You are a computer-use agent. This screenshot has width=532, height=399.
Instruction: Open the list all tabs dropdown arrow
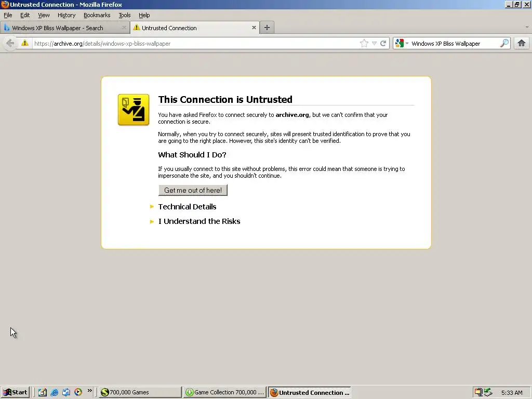tap(527, 27)
